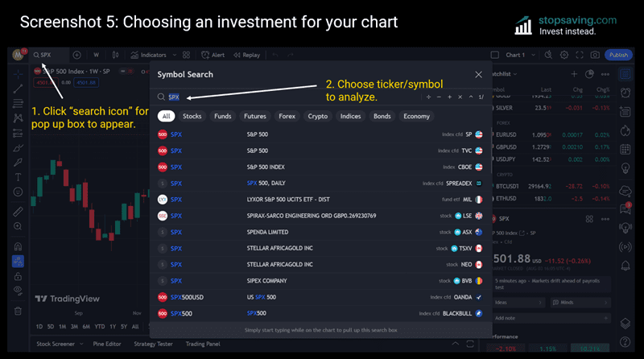Take a chart snapshot with camera icon
The width and height of the screenshot is (644, 359).
tap(595, 55)
